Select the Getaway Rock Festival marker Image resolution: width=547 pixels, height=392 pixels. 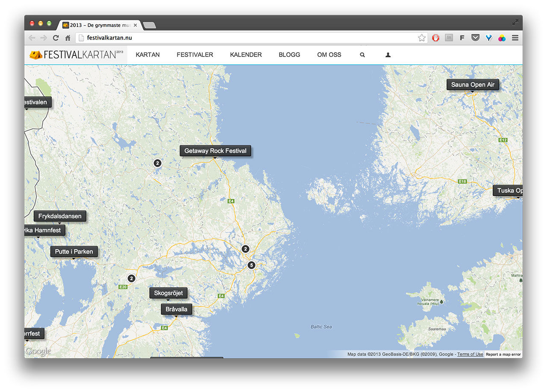point(215,150)
